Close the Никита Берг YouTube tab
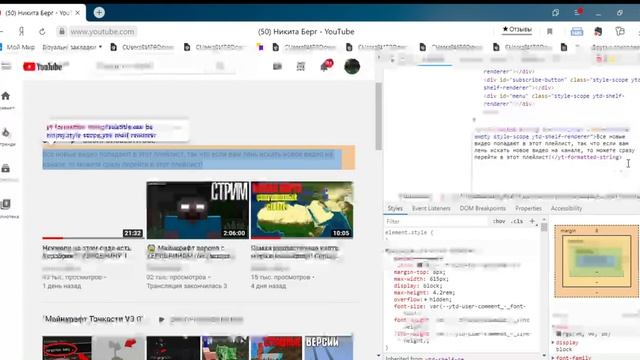This screenshot has height=360, width=640. 78,13
